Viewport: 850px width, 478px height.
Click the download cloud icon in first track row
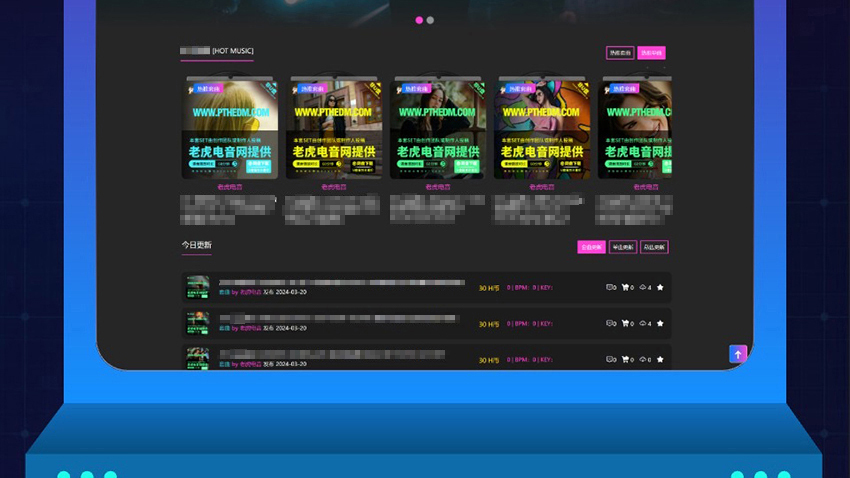643,288
